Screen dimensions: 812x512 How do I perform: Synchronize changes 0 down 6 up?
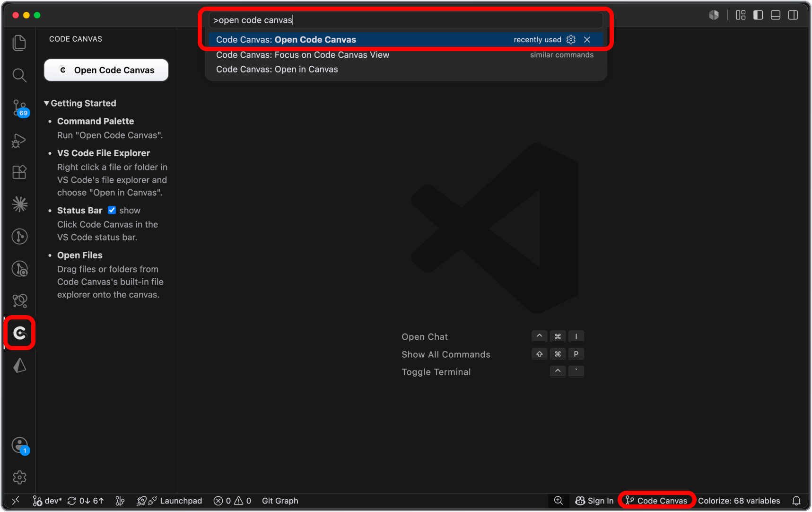pos(86,501)
